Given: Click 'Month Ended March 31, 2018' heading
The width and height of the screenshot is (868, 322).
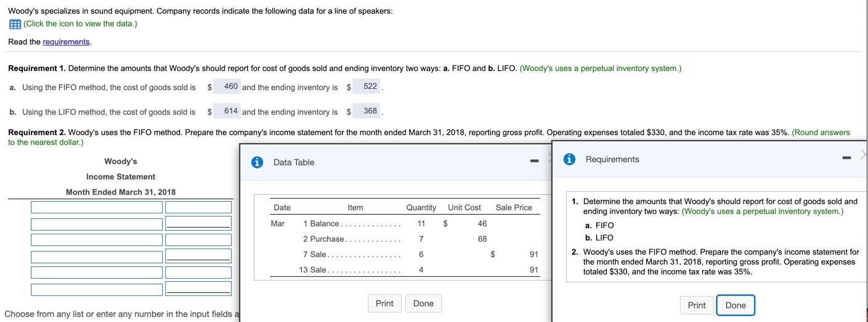Looking at the screenshot, I should [121, 192].
